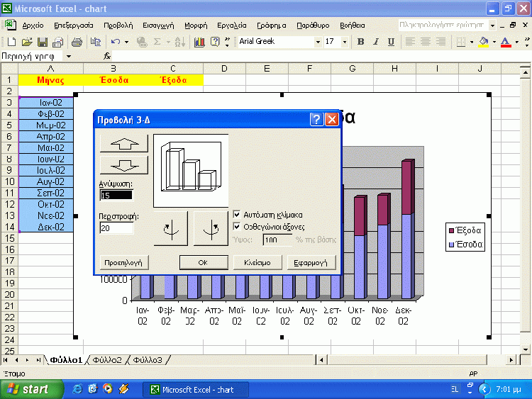Open the Εισαγωγή menu

tap(158, 26)
